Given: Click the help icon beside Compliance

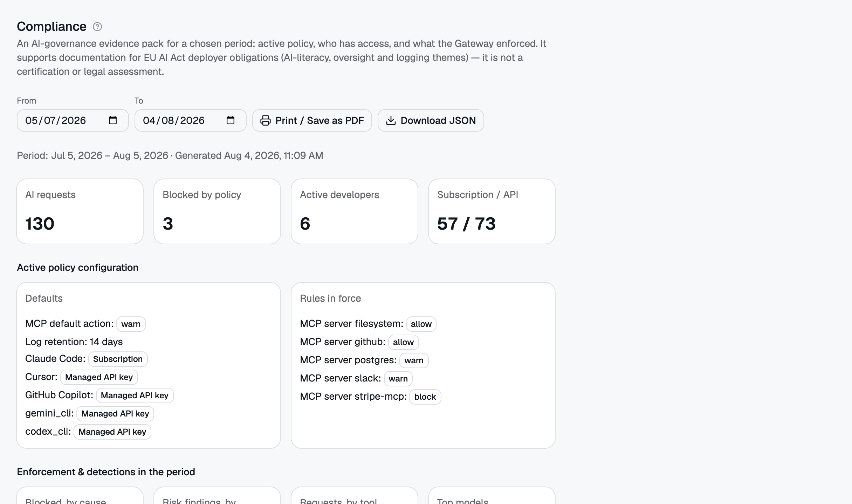Looking at the screenshot, I should coord(97,27).
